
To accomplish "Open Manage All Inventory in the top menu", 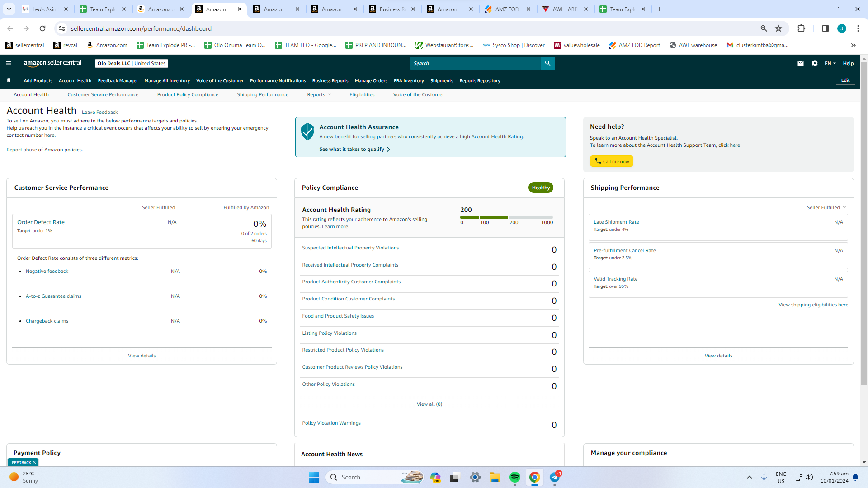I will point(167,81).
